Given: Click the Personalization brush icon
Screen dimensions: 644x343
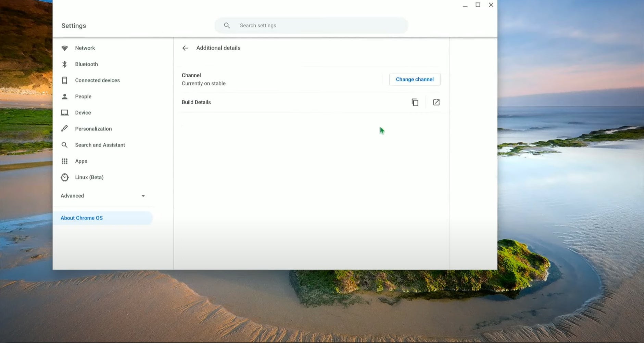Looking at the screenshot, I should 64,129.
